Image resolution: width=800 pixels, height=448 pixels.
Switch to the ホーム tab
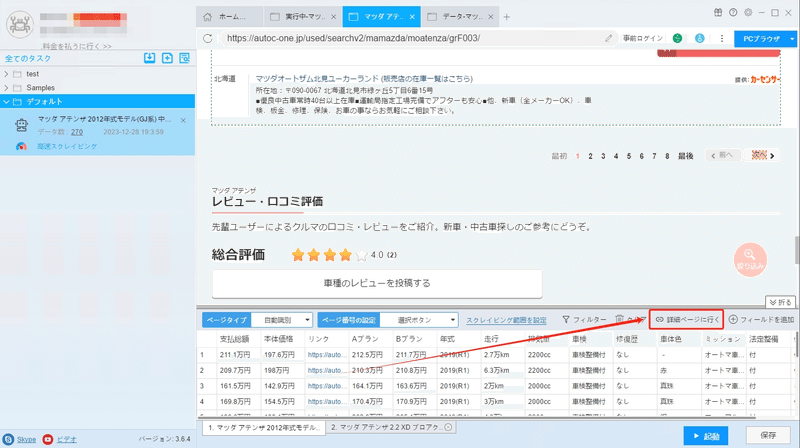(x=230, y=17)
